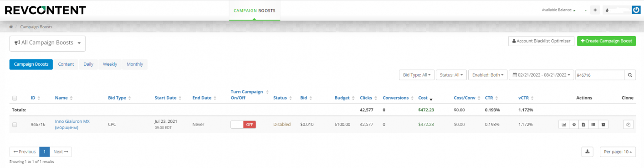Select the blue Campaign Boosts sub-tab

tap(31, 64)
